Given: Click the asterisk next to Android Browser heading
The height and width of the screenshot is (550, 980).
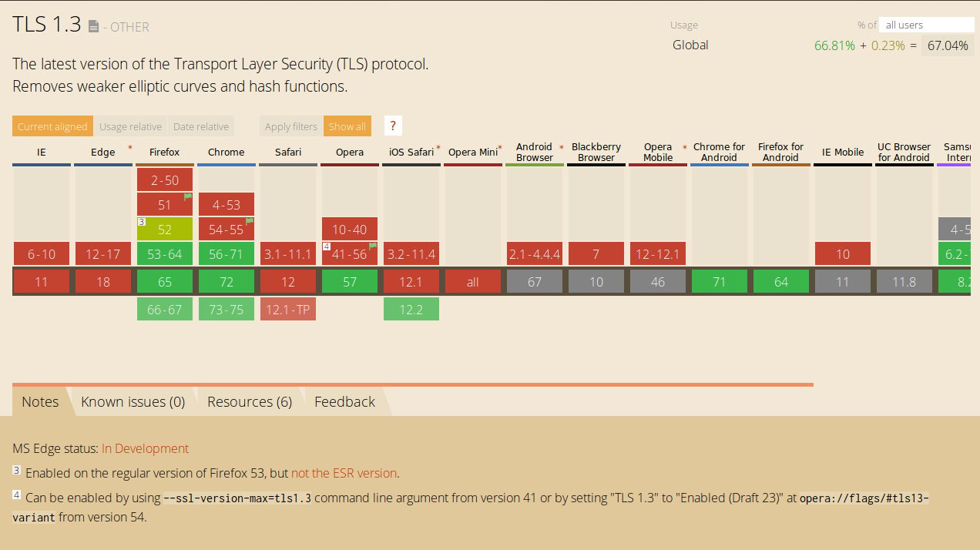Looking at the screenshot, I should (562, 147).
